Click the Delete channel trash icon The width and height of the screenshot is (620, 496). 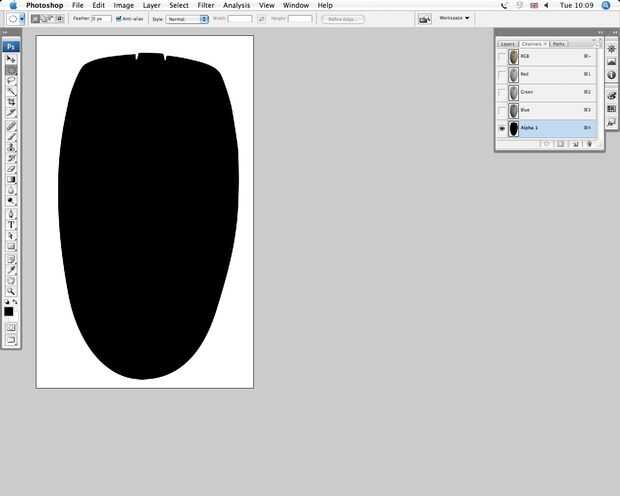[589, 144]
